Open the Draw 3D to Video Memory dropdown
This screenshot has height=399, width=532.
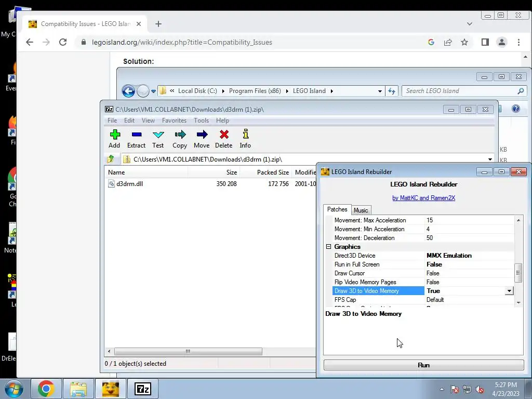(509, 291)
